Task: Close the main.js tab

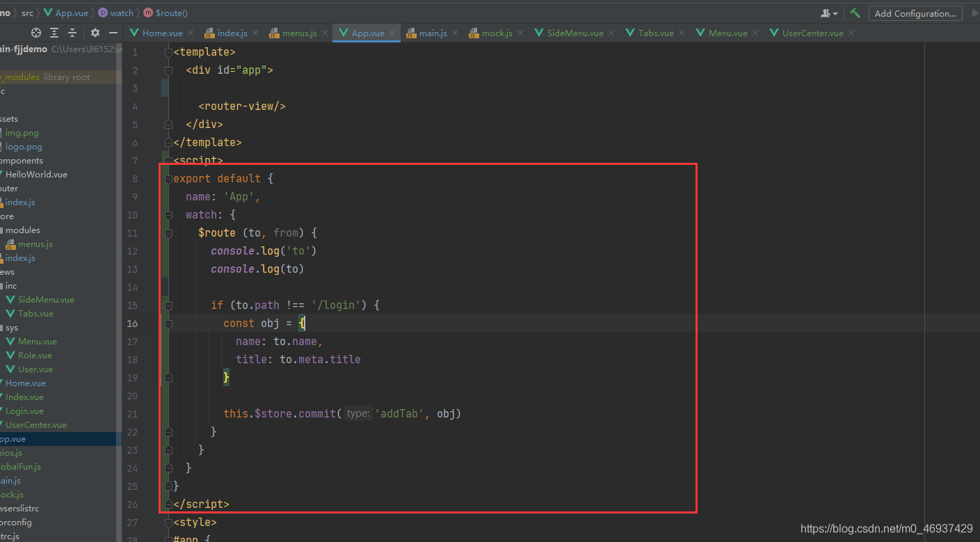Action: (455, 33)
